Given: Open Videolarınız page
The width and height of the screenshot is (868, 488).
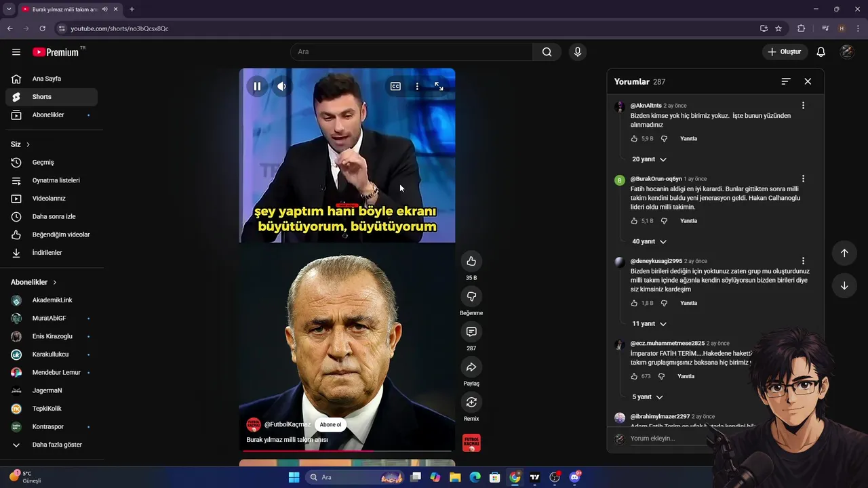Looking at the screenshot, I should pos(52,199).
